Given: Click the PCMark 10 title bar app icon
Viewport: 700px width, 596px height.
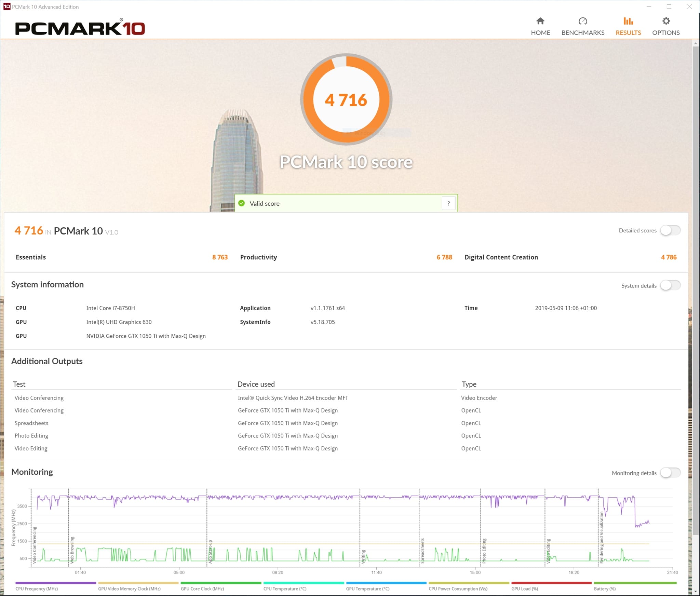Looking at the screenshot, I should pyautogui.click(x=6, y=6).
